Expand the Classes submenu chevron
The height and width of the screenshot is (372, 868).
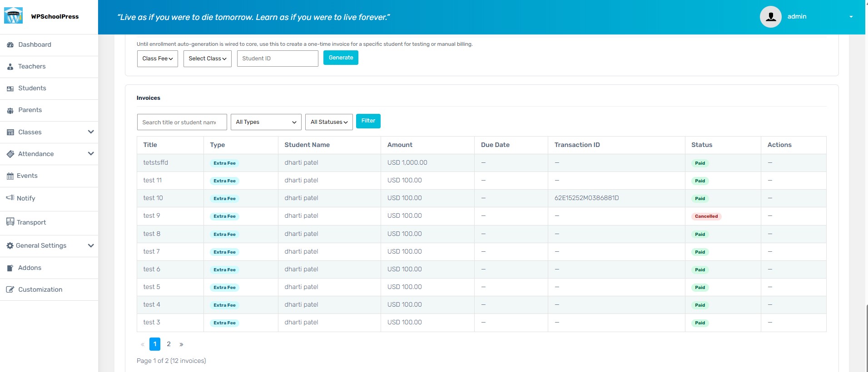[x=91, y=132]
